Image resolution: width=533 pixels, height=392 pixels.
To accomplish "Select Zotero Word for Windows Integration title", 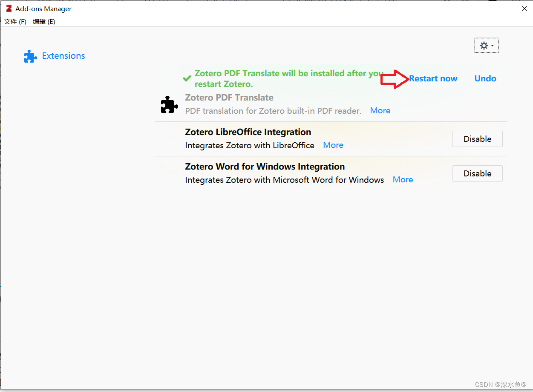I will pos(265,167).
